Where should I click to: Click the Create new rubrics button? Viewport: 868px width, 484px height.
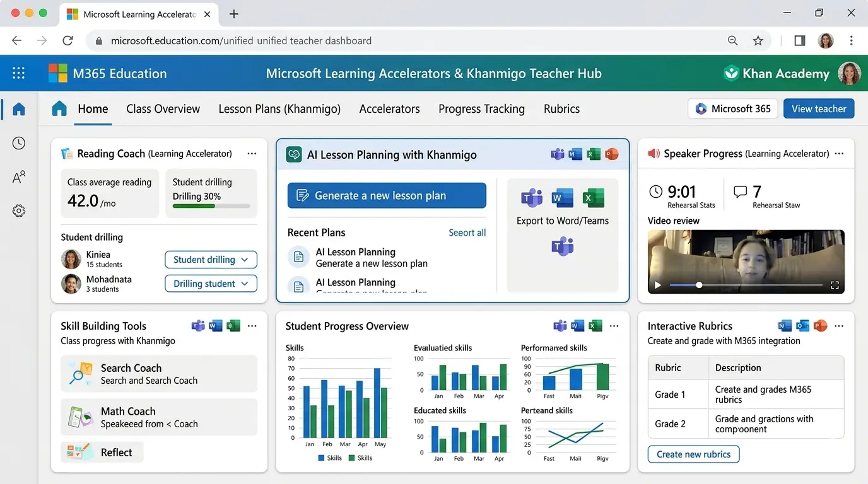(693, 454)
